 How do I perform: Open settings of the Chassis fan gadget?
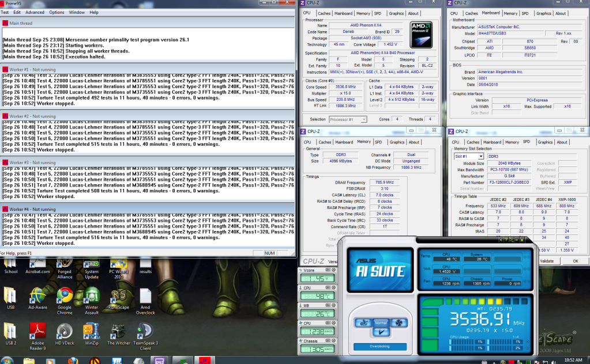pyautogui.click(x=328, y=341)
